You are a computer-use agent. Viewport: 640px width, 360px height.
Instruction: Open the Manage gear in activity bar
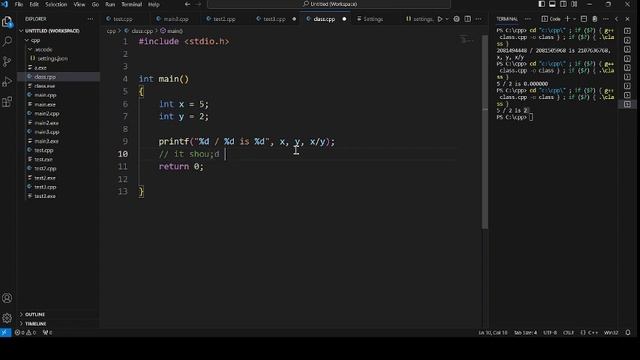coord(7,318)
